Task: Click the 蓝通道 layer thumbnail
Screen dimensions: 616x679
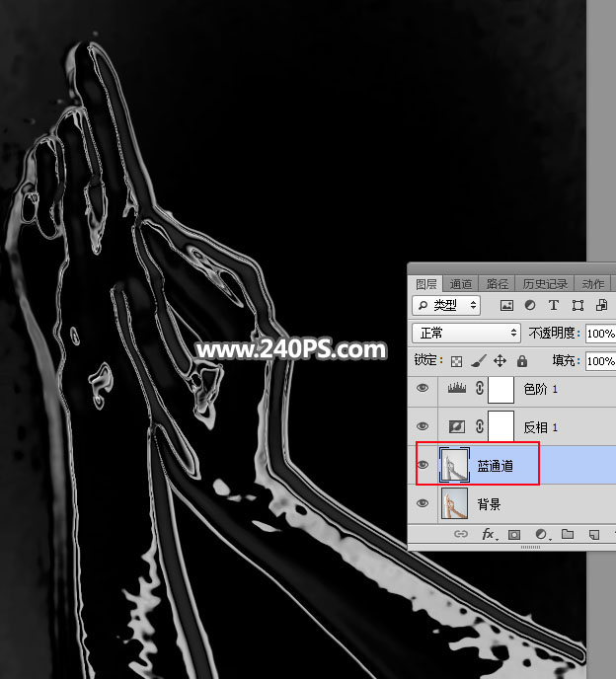Action: point(454,465)
